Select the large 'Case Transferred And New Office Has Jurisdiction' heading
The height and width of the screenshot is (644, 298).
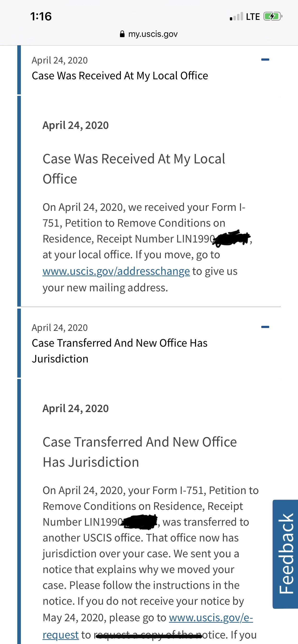139,452
